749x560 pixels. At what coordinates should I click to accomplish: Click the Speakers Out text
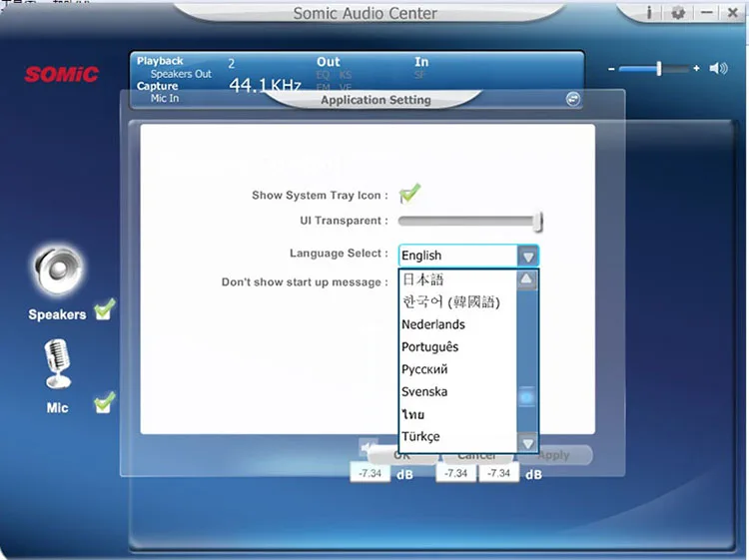pos(181,74)
